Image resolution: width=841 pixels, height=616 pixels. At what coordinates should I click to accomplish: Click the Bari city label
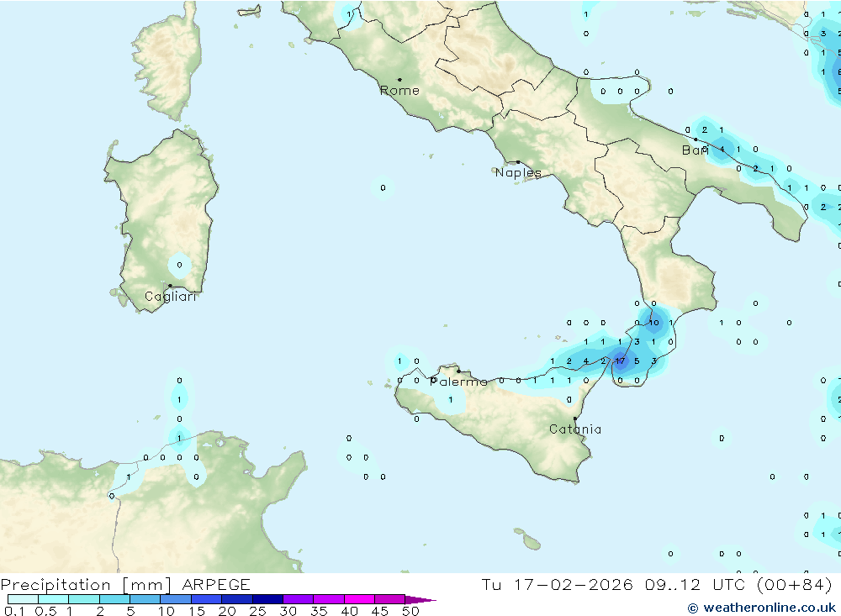click(x=696, y=150)
